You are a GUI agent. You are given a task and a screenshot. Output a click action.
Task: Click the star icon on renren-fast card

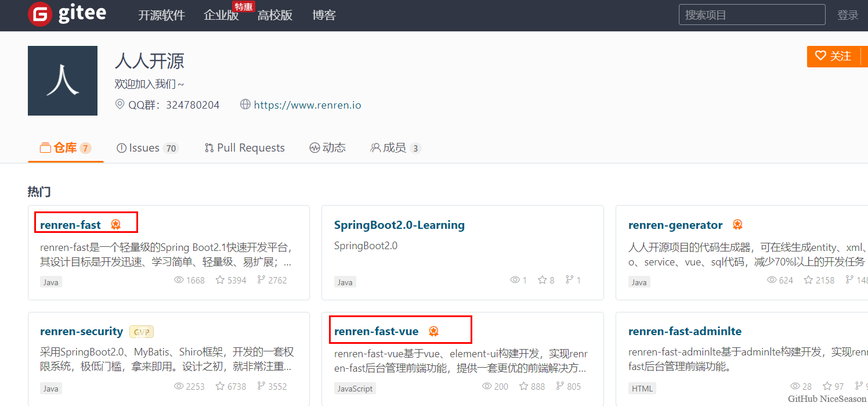pos(220,280)
